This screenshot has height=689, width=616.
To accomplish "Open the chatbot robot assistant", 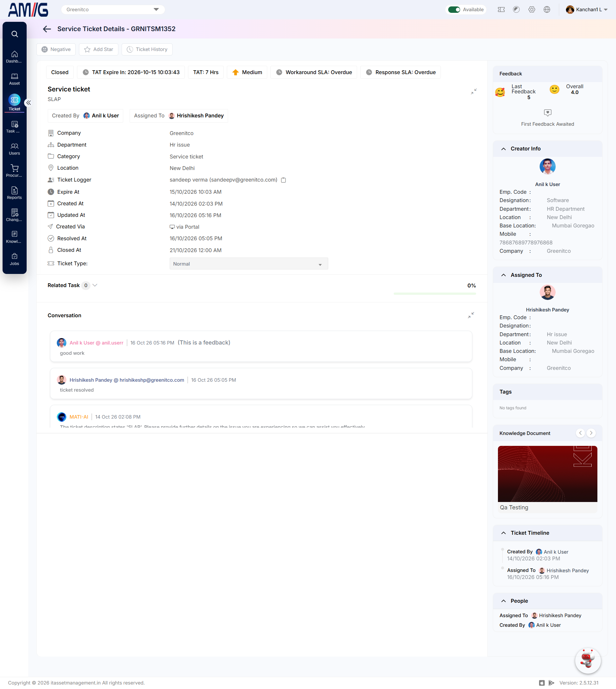I will [588, 660].
